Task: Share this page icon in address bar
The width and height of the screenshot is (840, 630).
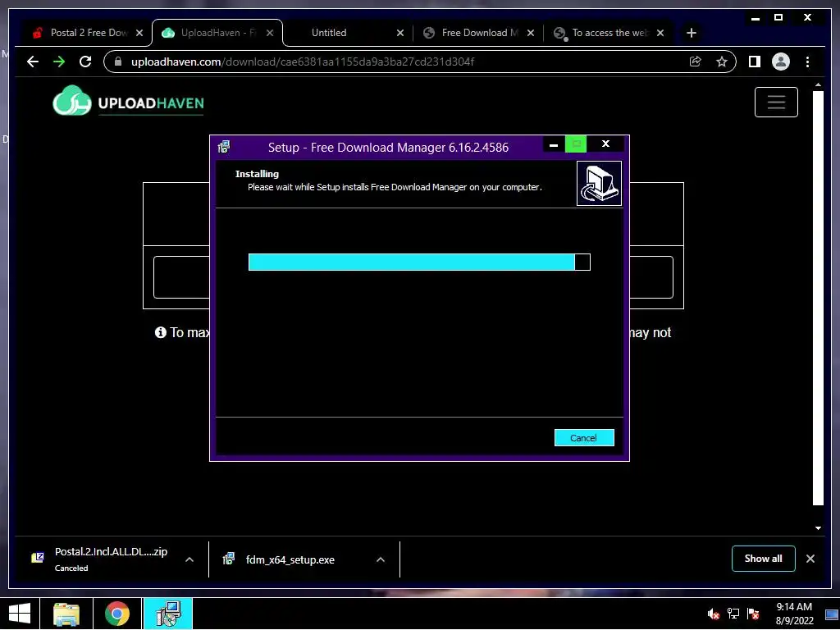Action: [696, 62]
